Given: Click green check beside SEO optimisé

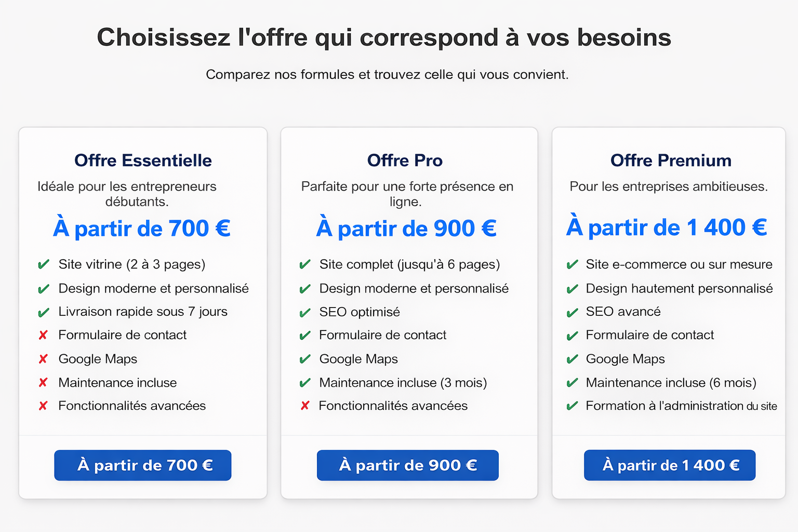Looking at the screenshot, I should [x=305, y=313].
